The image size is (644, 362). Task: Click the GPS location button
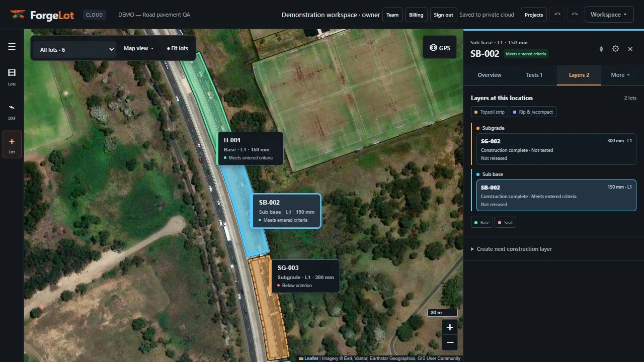pos(440,48)
